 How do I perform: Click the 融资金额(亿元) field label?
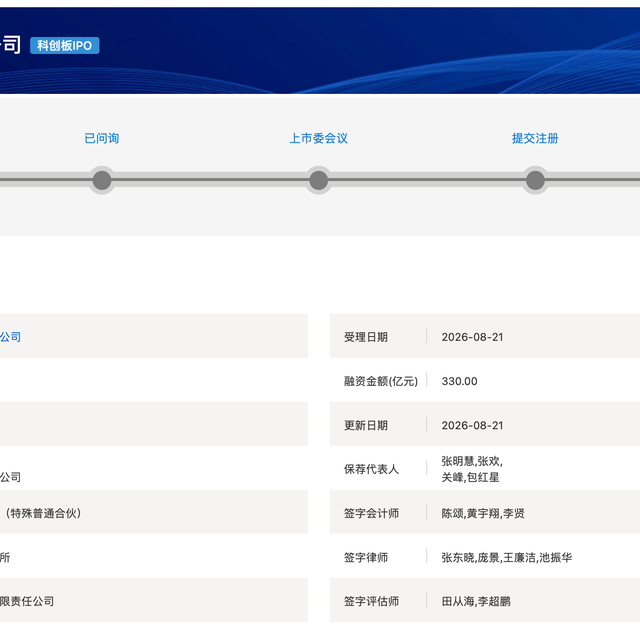pyautogui.click(x=381, y=381)
